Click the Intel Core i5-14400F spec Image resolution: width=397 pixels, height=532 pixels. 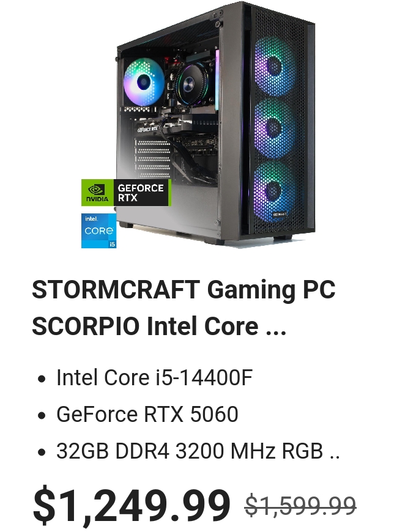click(154, 377)
